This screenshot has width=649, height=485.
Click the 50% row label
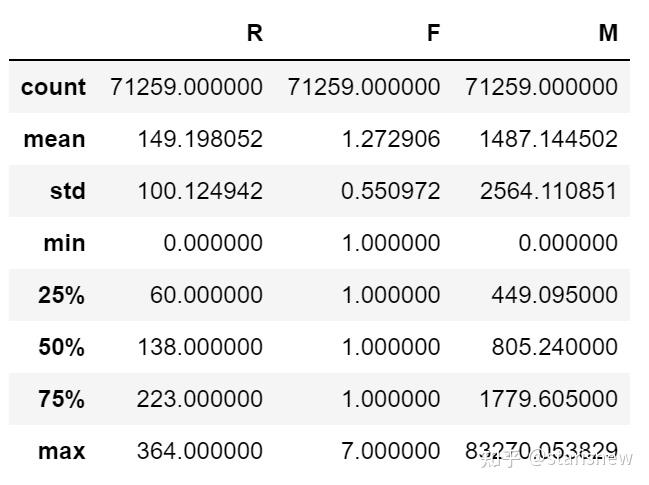(x=61, y=347)
